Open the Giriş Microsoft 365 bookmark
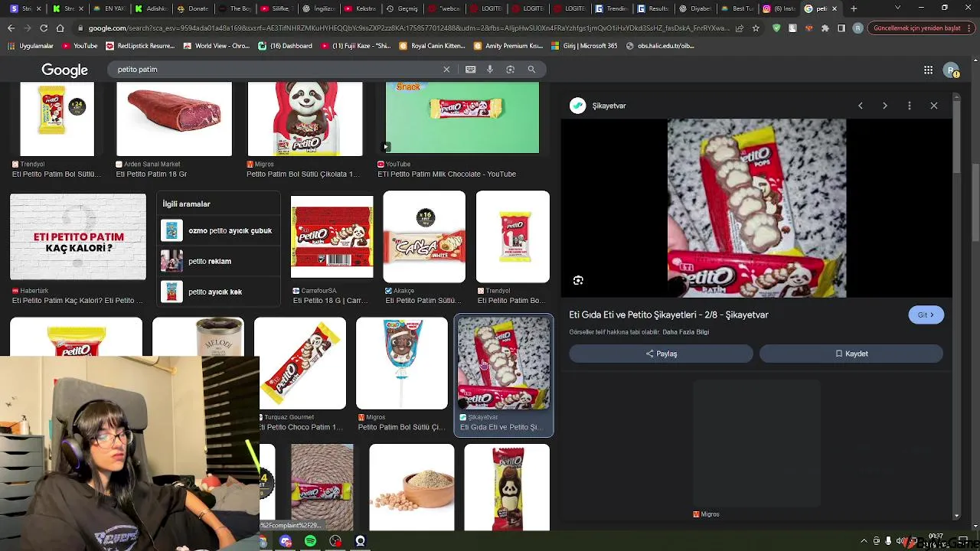 [x=583, y=46]
